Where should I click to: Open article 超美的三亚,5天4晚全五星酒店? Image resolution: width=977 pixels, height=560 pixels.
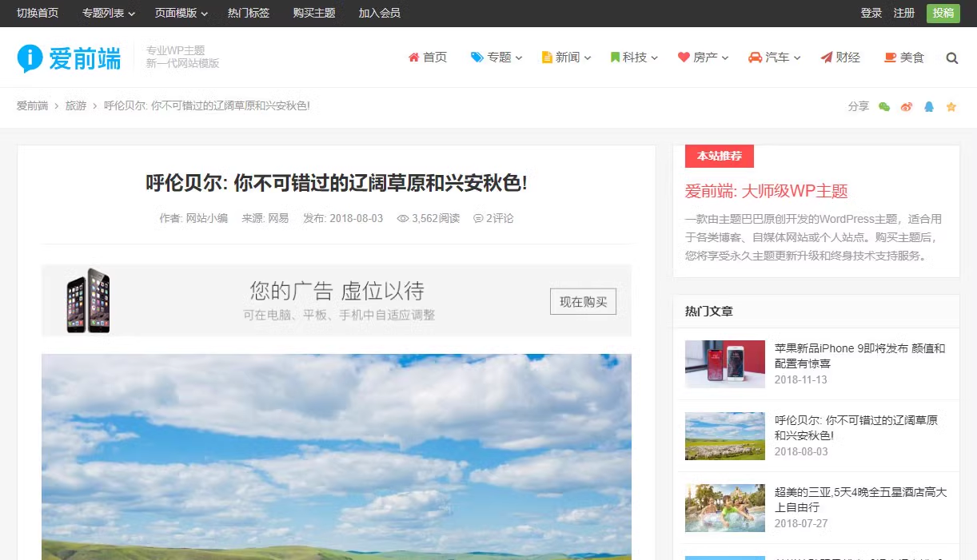(x=860, y=499)
